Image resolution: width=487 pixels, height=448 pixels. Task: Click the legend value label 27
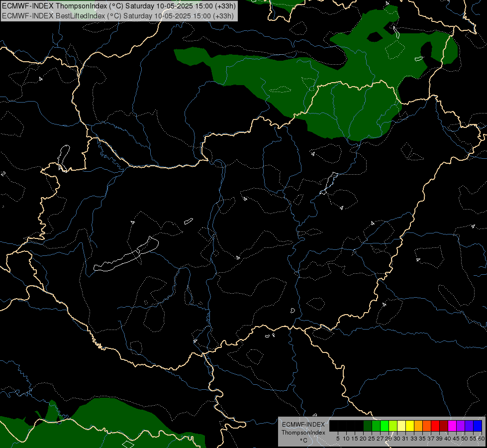(380, 439)
